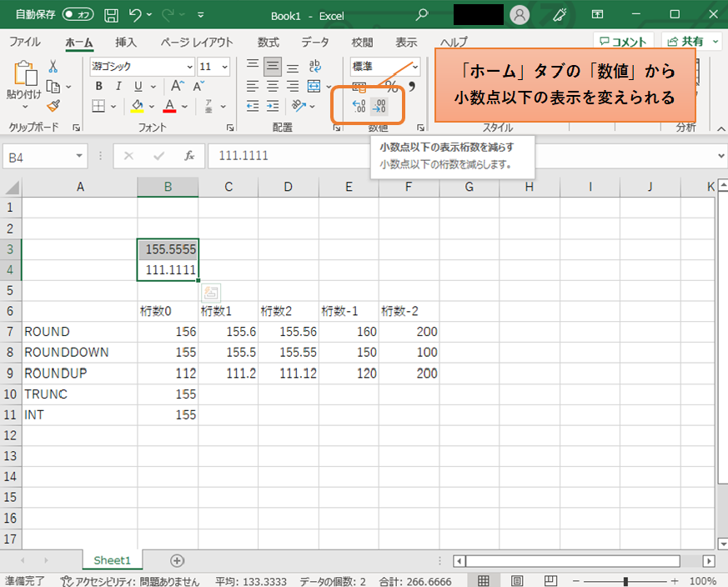
Task: Open clipboard pane dialog launcher
Action: [76, 128]
